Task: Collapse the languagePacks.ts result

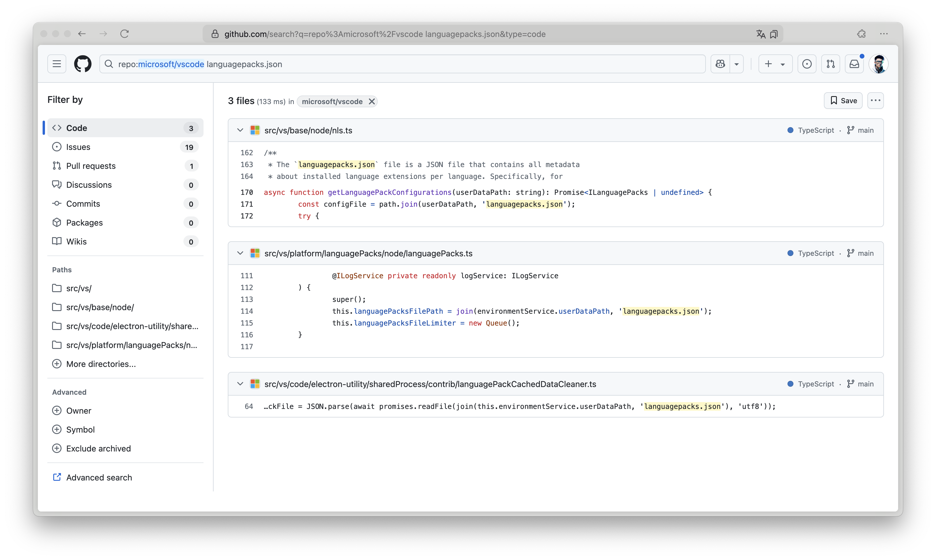Action: (x=240, y=253)
